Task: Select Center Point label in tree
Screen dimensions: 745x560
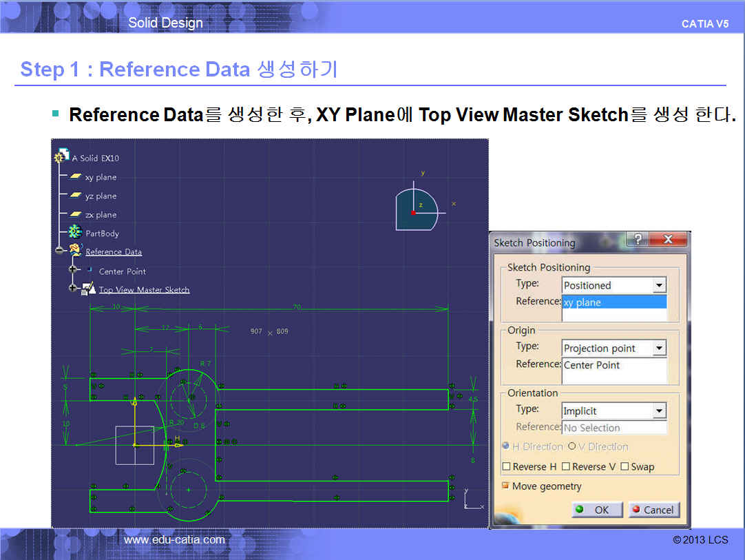Action: click(122, 271)
